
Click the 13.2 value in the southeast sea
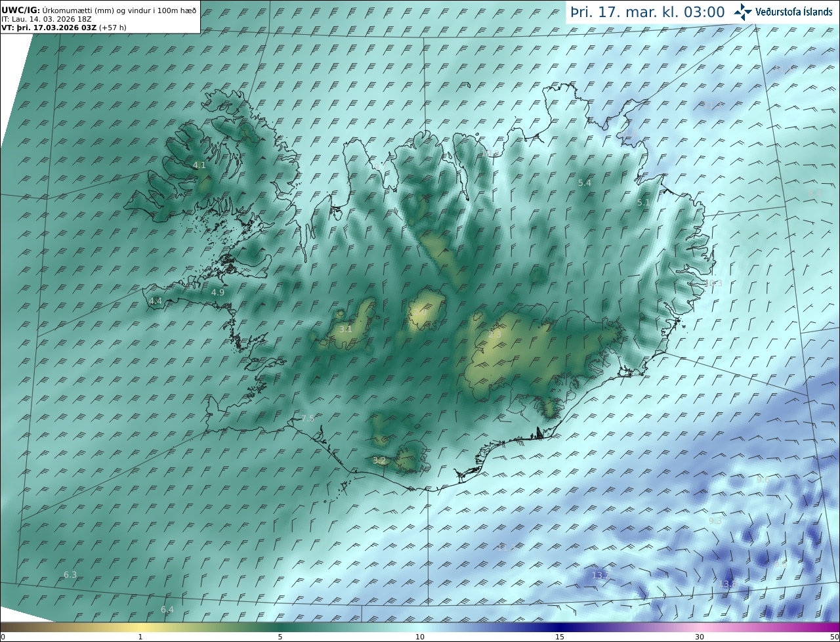click(600, 576)
